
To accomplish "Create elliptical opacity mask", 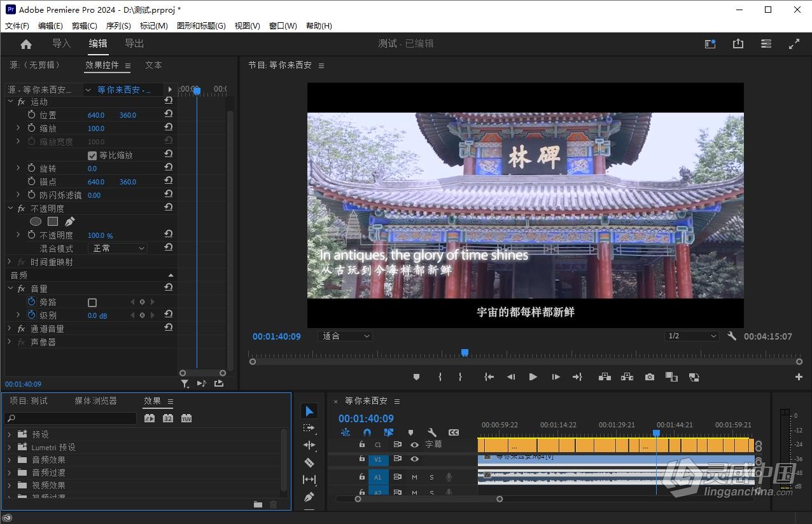I will point(36,221).
